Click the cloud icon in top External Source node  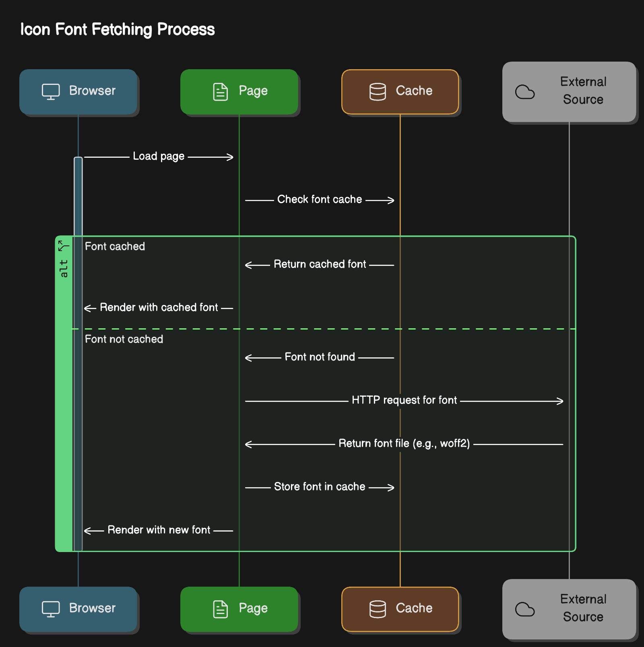click(x=525, y=92)
